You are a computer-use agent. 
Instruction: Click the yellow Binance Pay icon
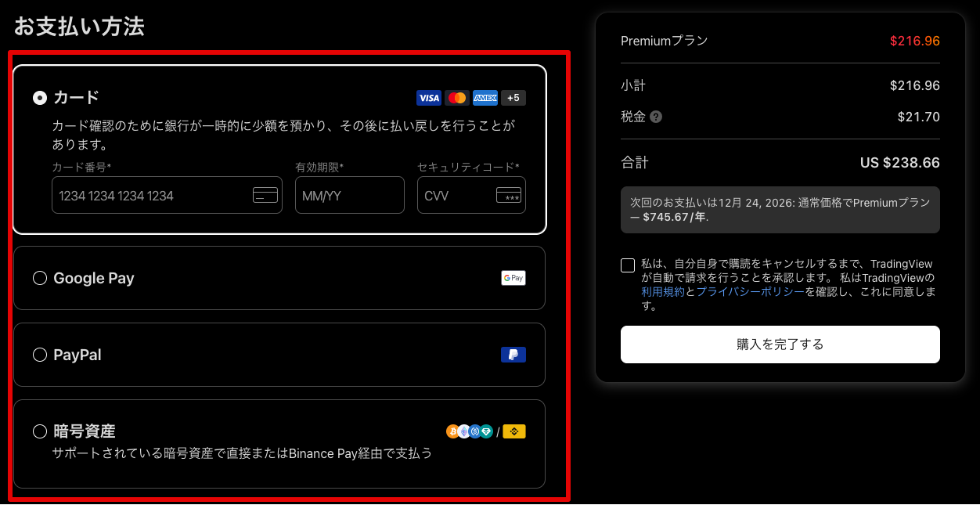[x=514, y=431]
